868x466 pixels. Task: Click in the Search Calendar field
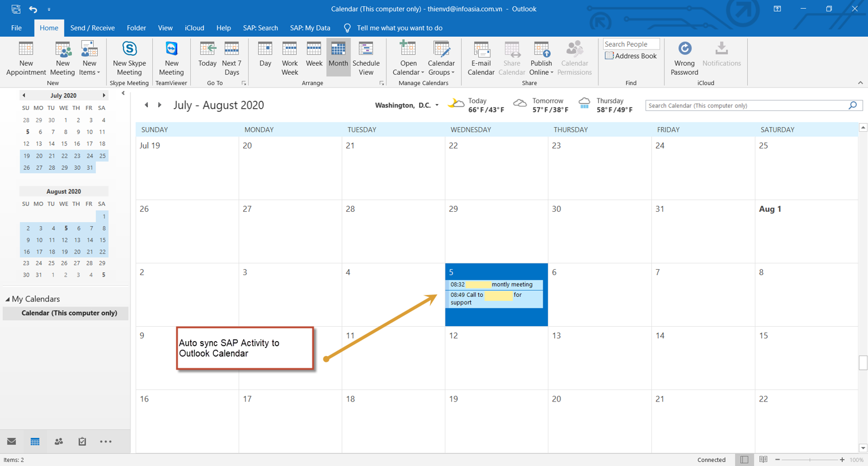(746, 106)
